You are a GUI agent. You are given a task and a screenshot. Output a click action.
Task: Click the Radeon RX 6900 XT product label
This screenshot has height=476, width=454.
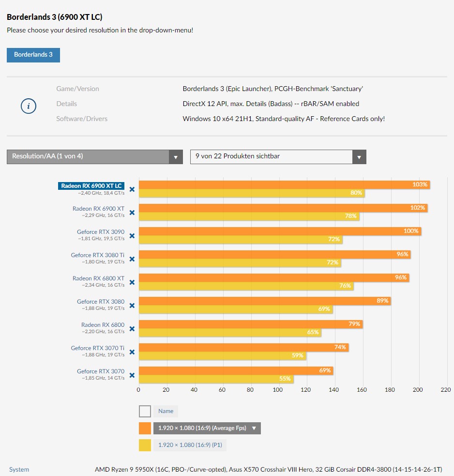[98, 209]
